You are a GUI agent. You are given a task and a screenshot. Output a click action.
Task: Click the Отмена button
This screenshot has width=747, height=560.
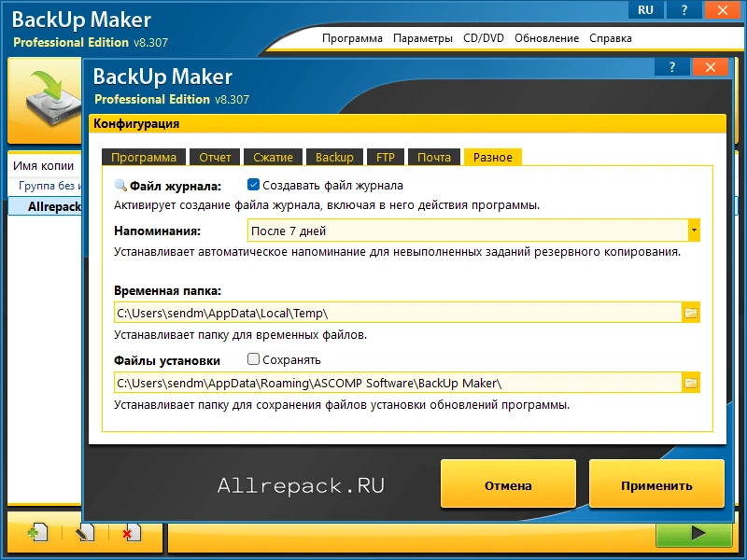[508, 484]
